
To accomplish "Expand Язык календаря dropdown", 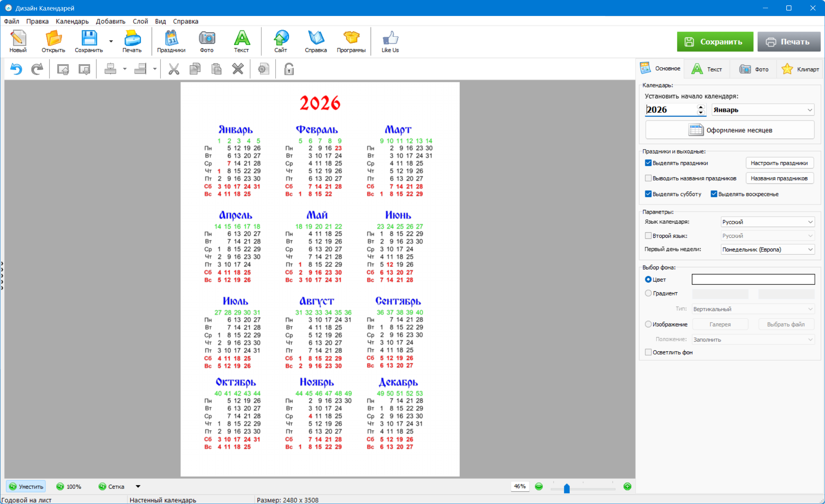I will click(x=767, y=222).
